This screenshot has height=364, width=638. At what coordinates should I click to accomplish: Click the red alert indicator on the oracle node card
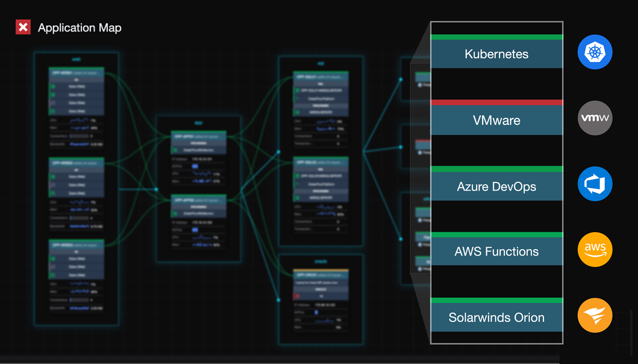pos(298,296)
